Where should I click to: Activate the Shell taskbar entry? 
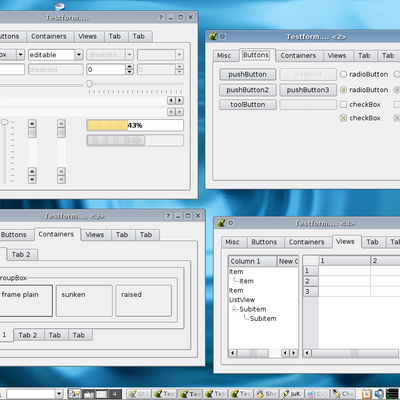point(266,394)
